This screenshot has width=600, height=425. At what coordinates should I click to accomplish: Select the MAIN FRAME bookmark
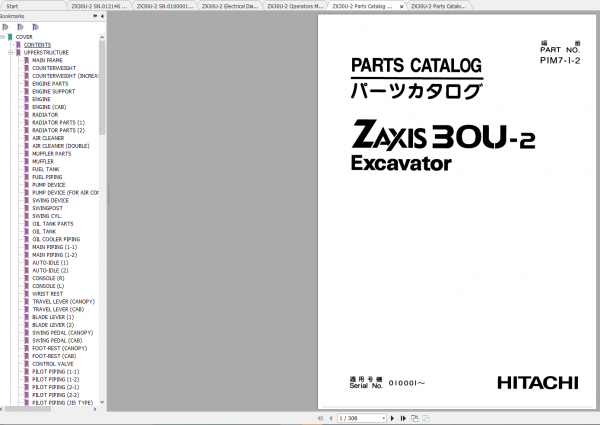click(x=47, y=60)
